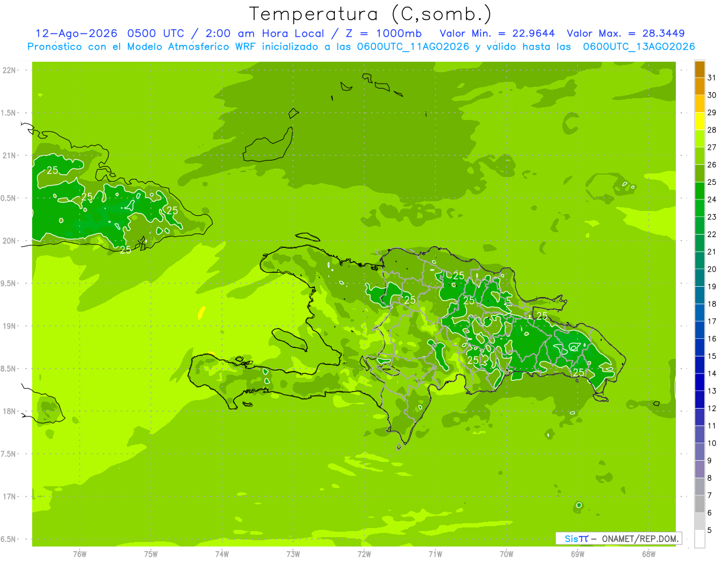Select the "74W" longitude axis label
Screen dimensions: 728x562
(222, 554)
